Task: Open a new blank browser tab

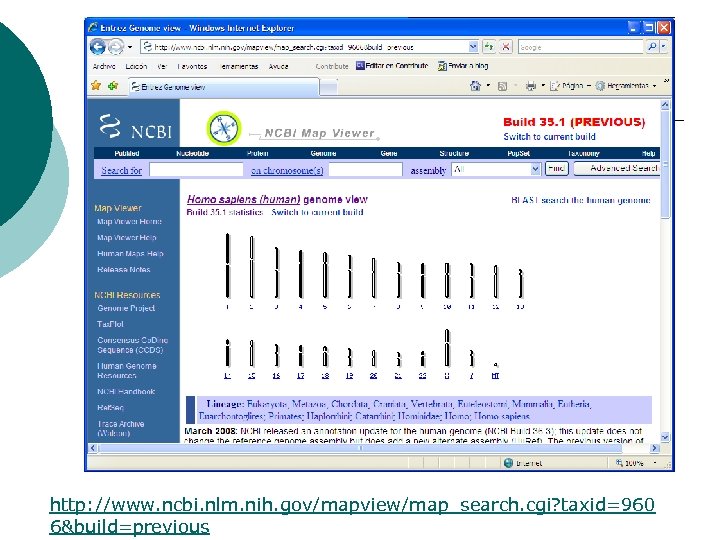Action: click(328, 87)
